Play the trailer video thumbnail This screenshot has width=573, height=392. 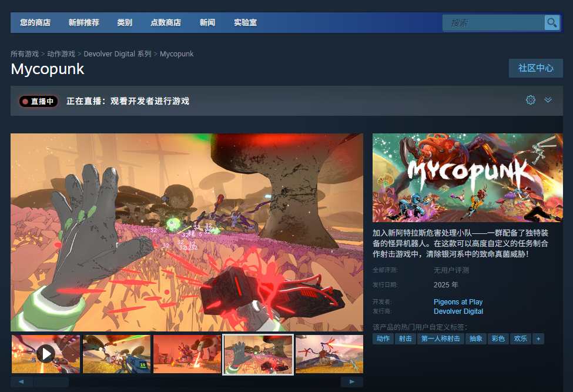(x=46, y=354)
